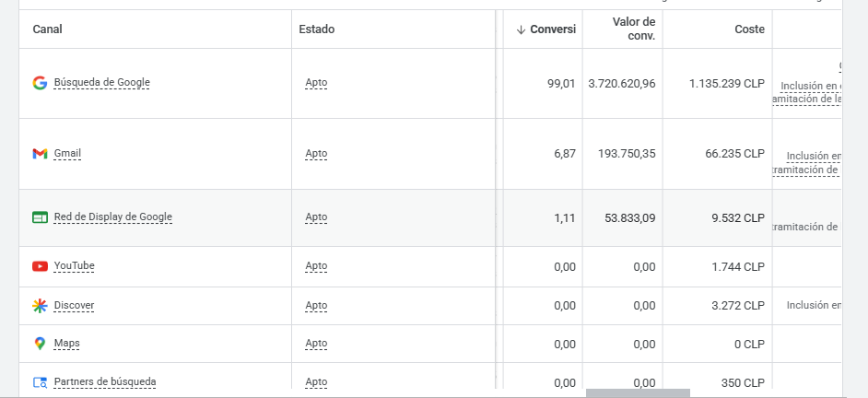The image size is (868, 398).
Task: Click the Gmail envelope icon
Action: pos(40,154)
